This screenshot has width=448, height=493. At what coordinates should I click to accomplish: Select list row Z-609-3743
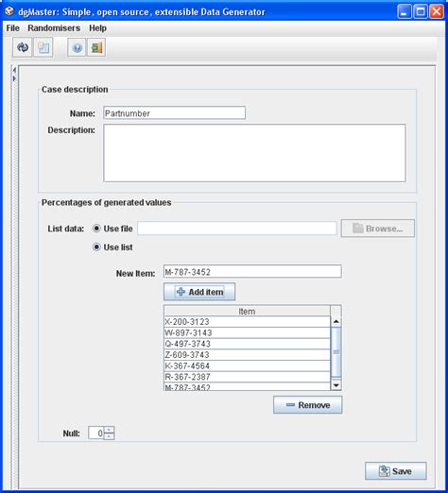(x=247, y=355)
